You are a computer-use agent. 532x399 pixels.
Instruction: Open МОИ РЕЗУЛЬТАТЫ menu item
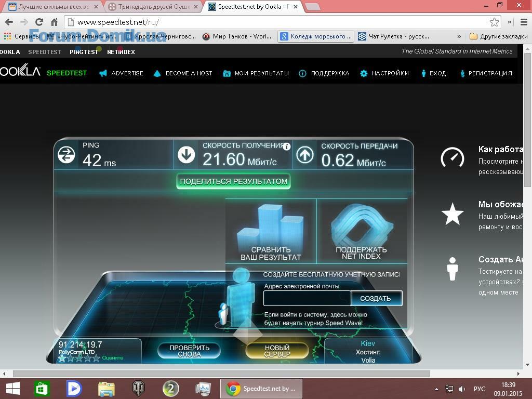(x=256, y=73)
